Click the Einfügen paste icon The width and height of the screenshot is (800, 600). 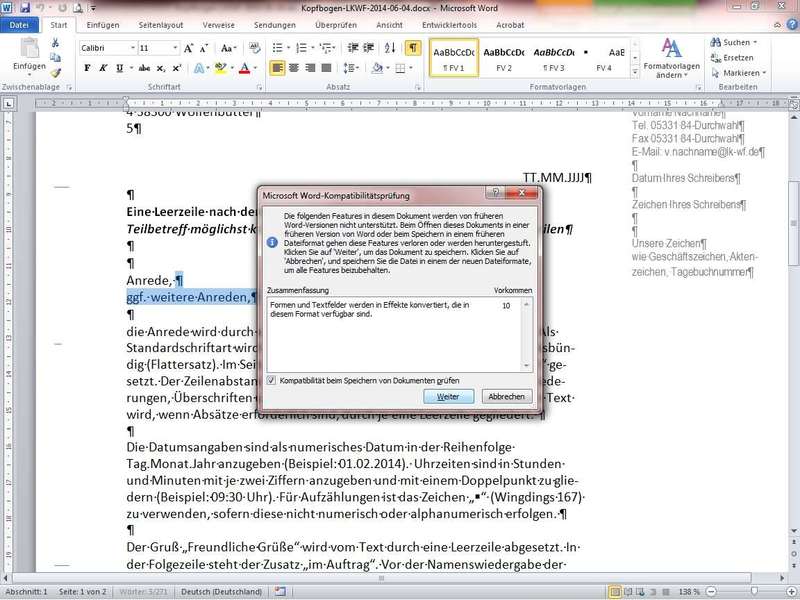pos(28,52)
